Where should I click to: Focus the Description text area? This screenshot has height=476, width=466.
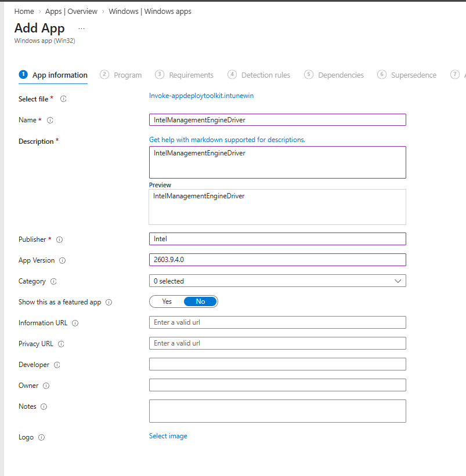[x=277, y=162]
